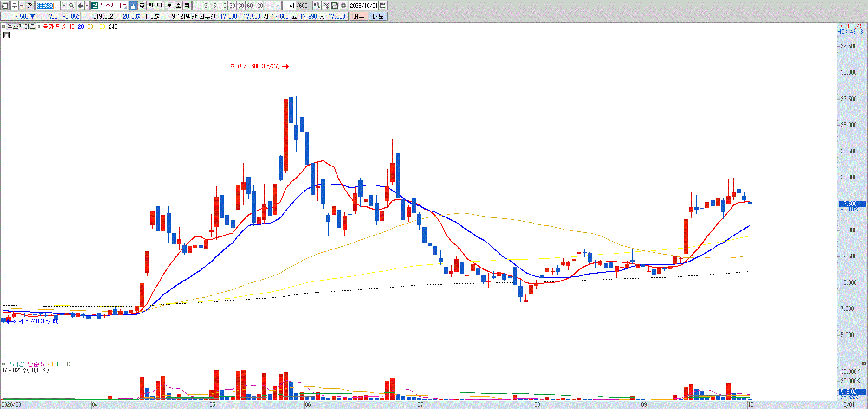This screenshot has width=868, height=409.
Task: Click the date field 2026/10/01
Action: (x=364, y=6)
